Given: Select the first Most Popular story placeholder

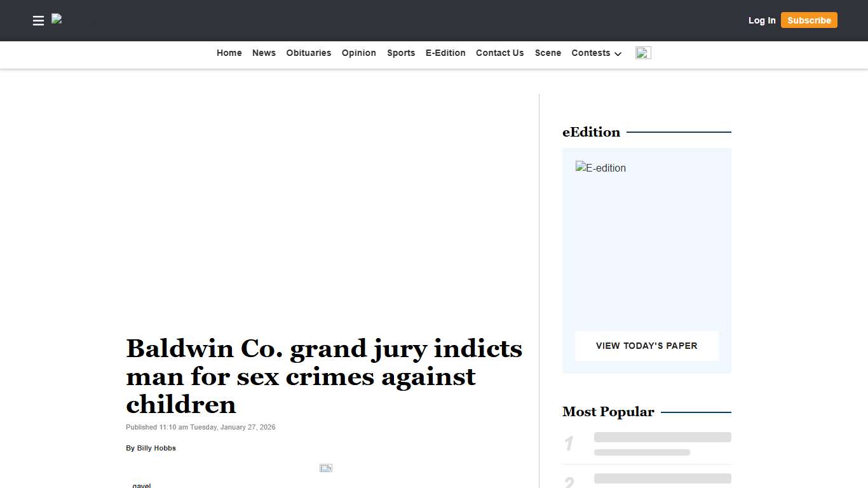Looking at the screenshot, I should 662,437.
